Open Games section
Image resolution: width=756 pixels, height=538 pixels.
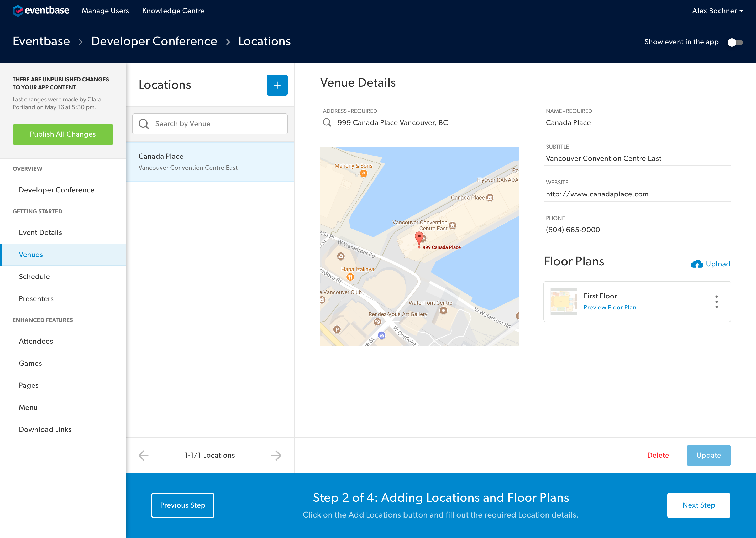[30, 363]
